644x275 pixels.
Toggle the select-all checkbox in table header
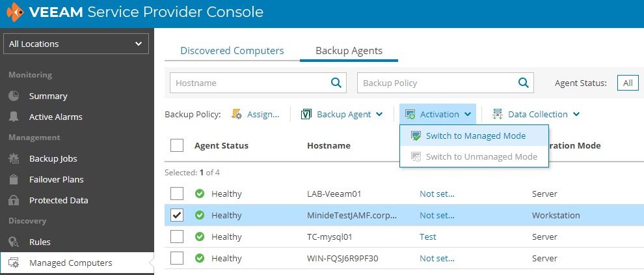176,145
